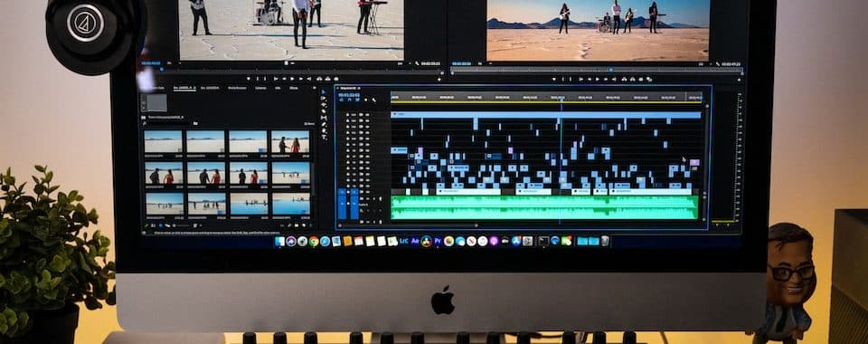Open After Effects from the dock

tap(415, 241)
